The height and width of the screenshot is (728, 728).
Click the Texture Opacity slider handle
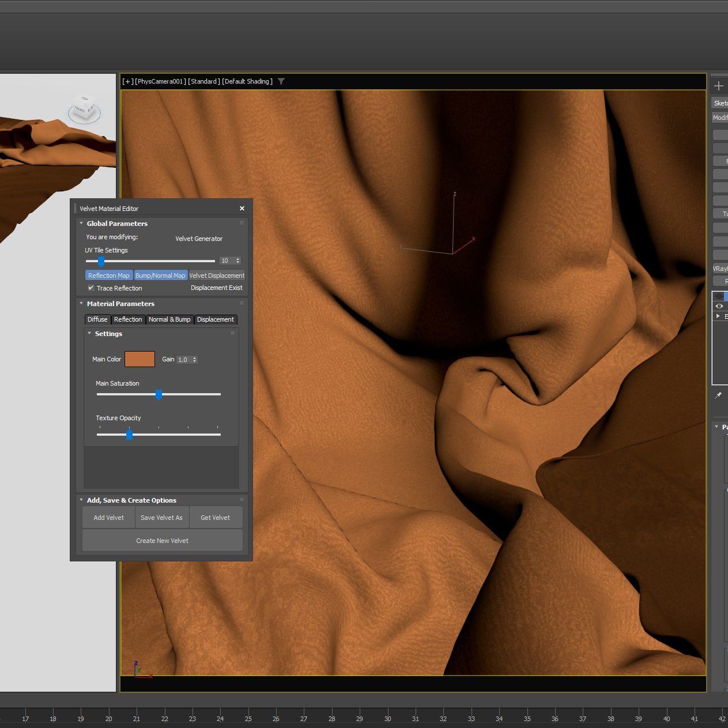(x=130, y=435)
